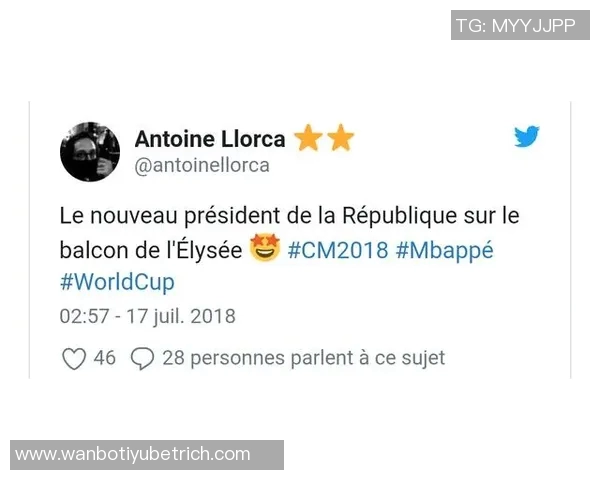
Task: Open the @antoinellorca handle link
Action: coord(202,165)
